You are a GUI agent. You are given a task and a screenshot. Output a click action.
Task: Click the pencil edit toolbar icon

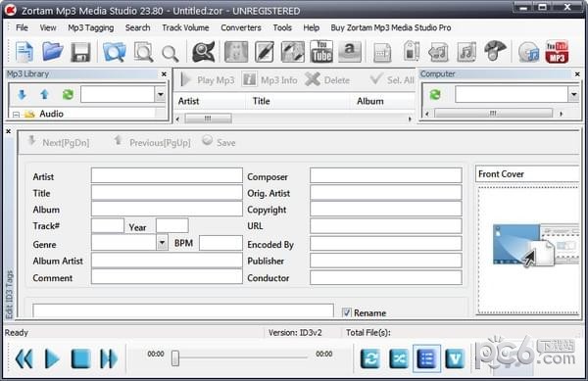(265, 52)
